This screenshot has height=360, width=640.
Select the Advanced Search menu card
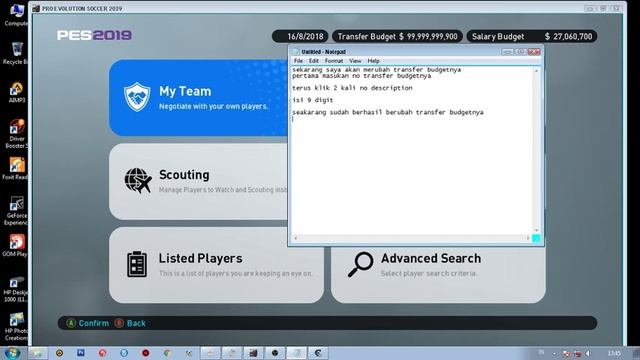pyautogui.click(x=438, y=274)
